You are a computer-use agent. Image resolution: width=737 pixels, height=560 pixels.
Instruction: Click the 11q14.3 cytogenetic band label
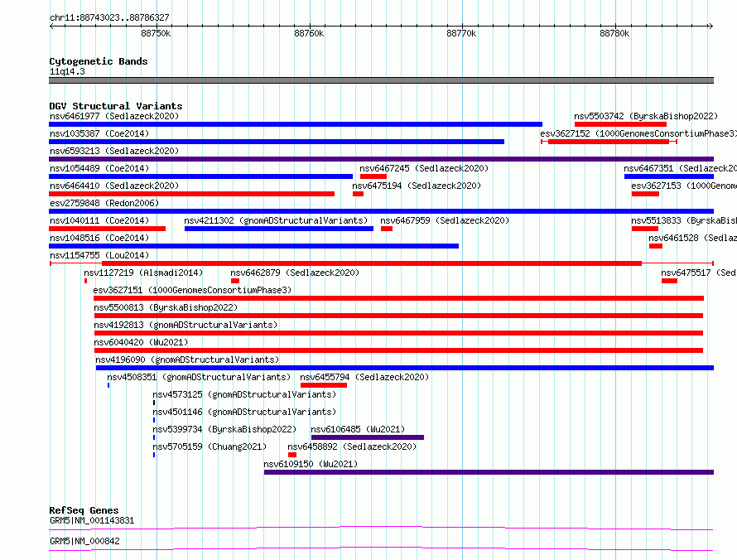pos(67,71)
